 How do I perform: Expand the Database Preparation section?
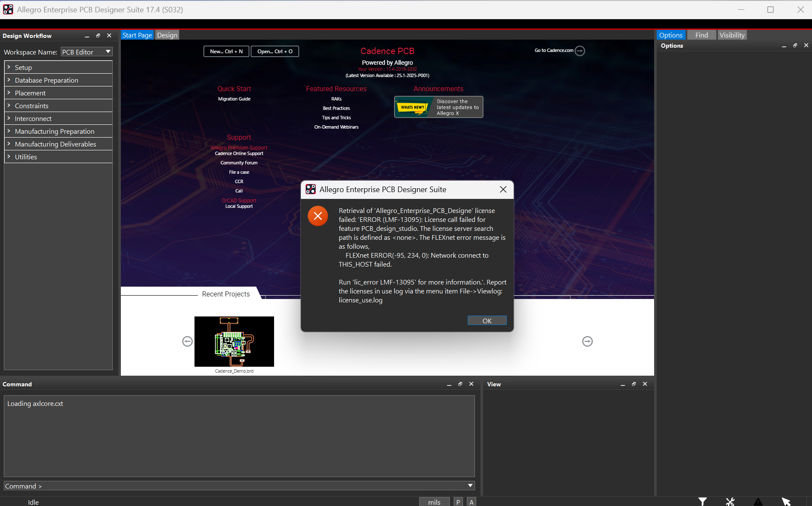click(58, 80)
